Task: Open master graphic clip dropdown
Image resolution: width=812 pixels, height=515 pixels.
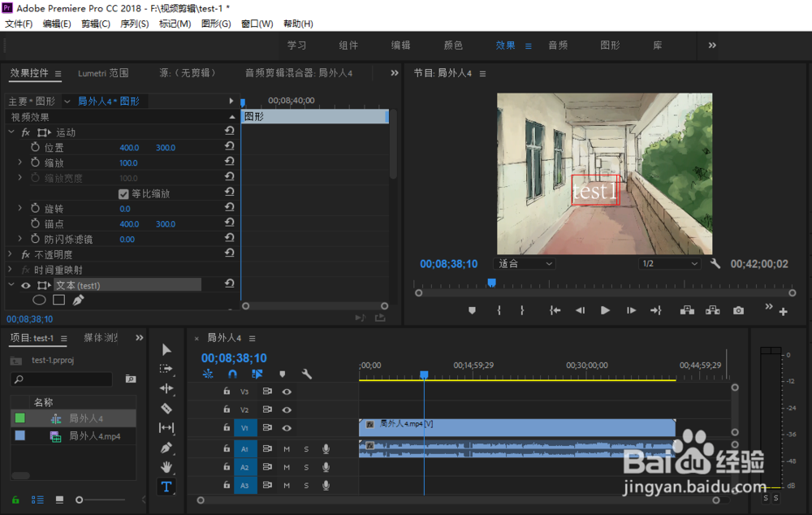Action: pyautogui.click(x=67, y=102)
